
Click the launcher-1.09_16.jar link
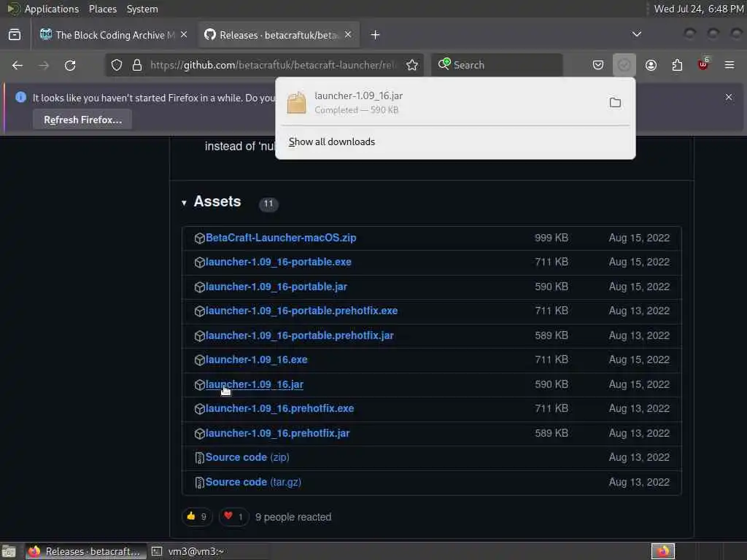point(255,384)
